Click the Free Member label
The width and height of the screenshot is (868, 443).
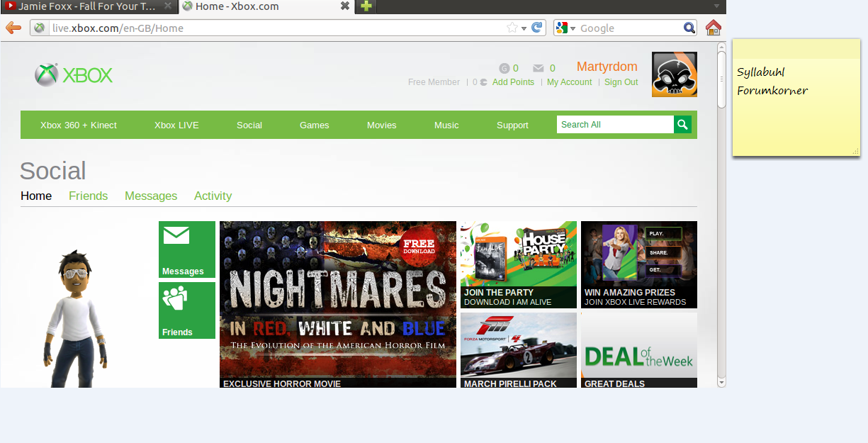pos(434,82)
